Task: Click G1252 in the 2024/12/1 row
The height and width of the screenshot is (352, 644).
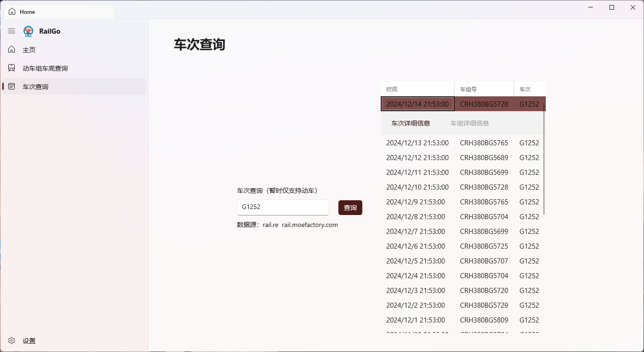Action: pyautogui.click(x=529, y=320)
